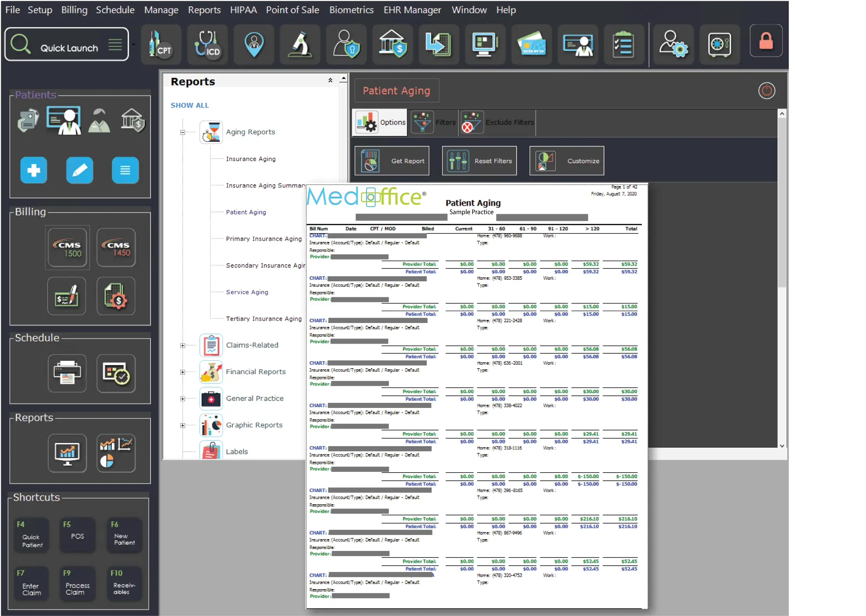Lock the application with padlock icon
This screenshot has width=866, height=616.
coord(766,41)
